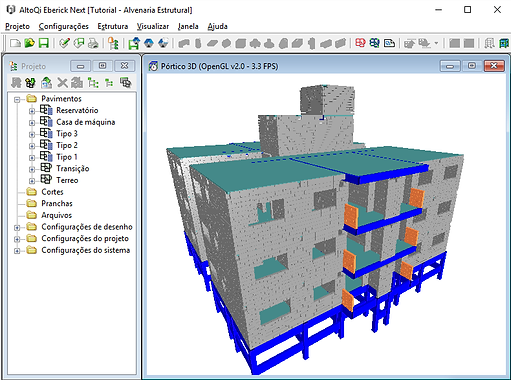The image size is (511, 380).
Task: Expand the Terreo node
Action: [32, 181]
